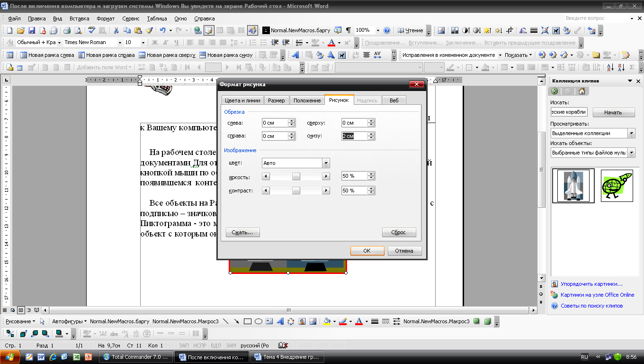This screenshot has width=644, height=364.
Task: Pick the Rectangle shape tool
Action: [247, 321]
